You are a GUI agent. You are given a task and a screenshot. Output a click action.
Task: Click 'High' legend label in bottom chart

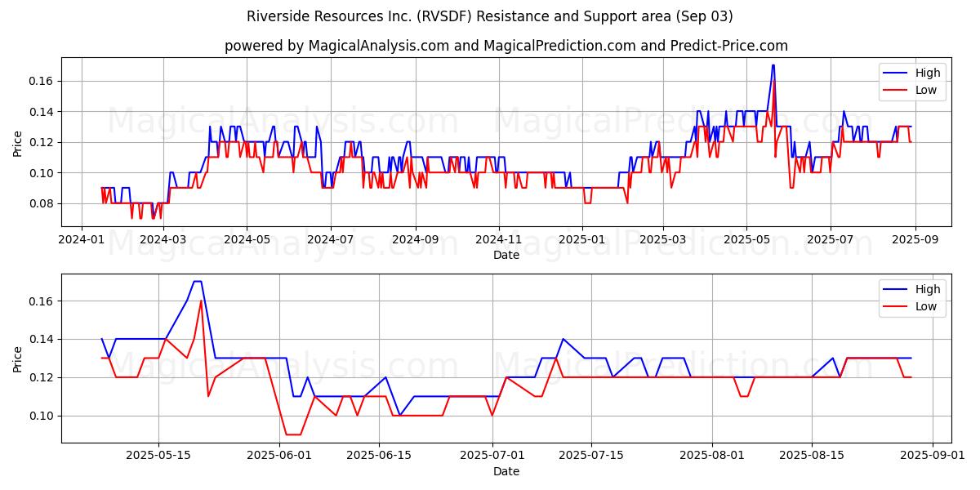pyautogui.click(x=928, y=289)
